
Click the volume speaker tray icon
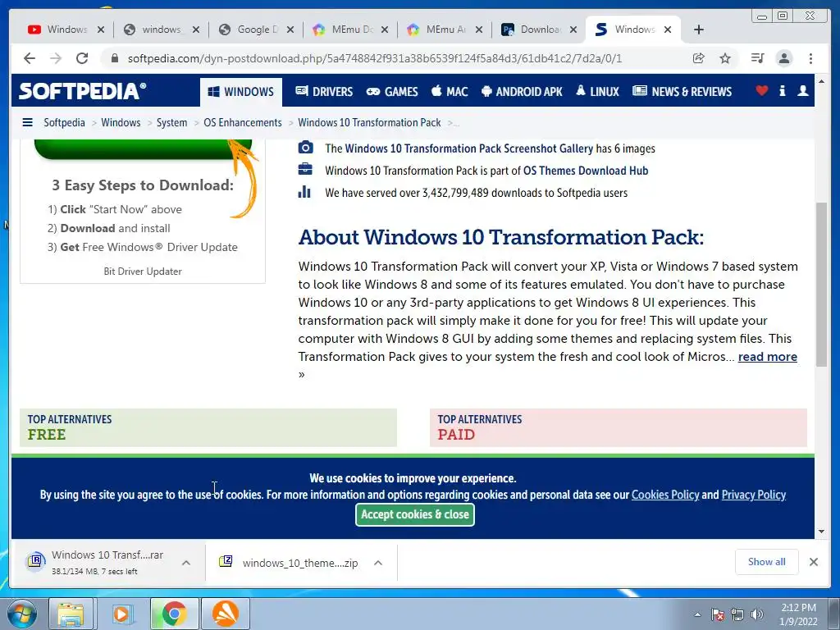tap(757, 614)
